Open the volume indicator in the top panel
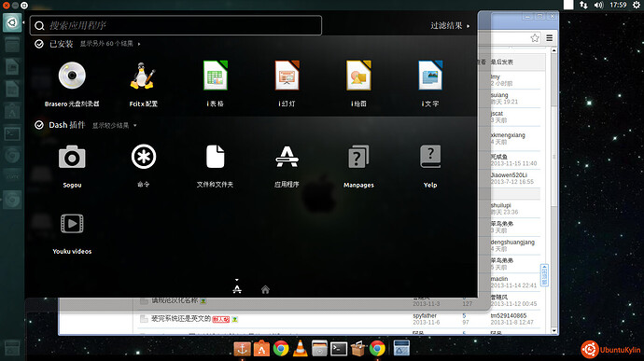Viewport: 644px width, 361px height. click(599, 5)
